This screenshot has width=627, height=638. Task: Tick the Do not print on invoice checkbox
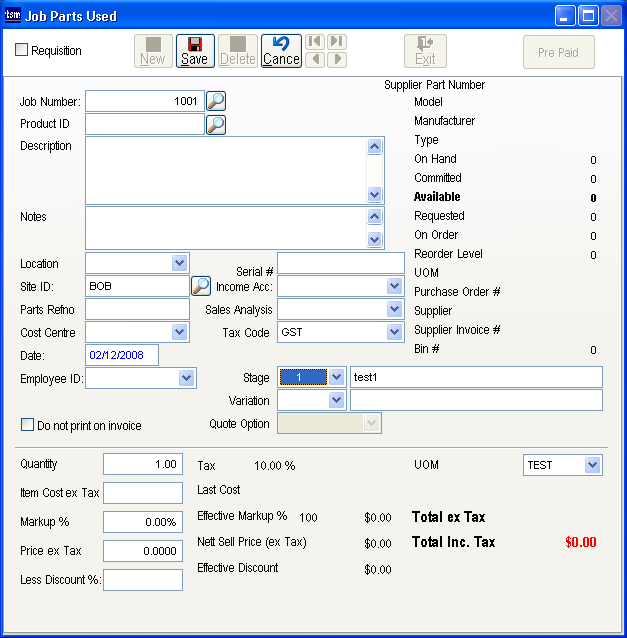pyautogui.click(x=28, y=426)
